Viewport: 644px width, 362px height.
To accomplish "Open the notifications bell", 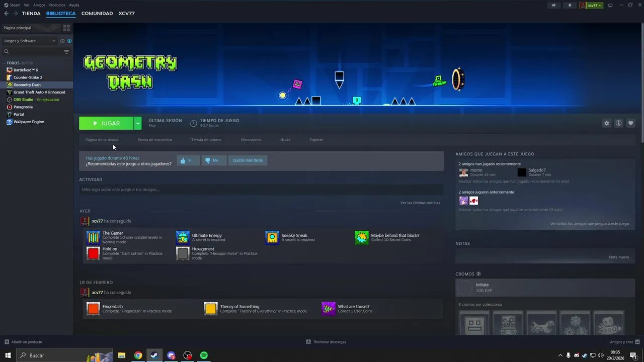I will pyautogui.click(x=570, y=6).
